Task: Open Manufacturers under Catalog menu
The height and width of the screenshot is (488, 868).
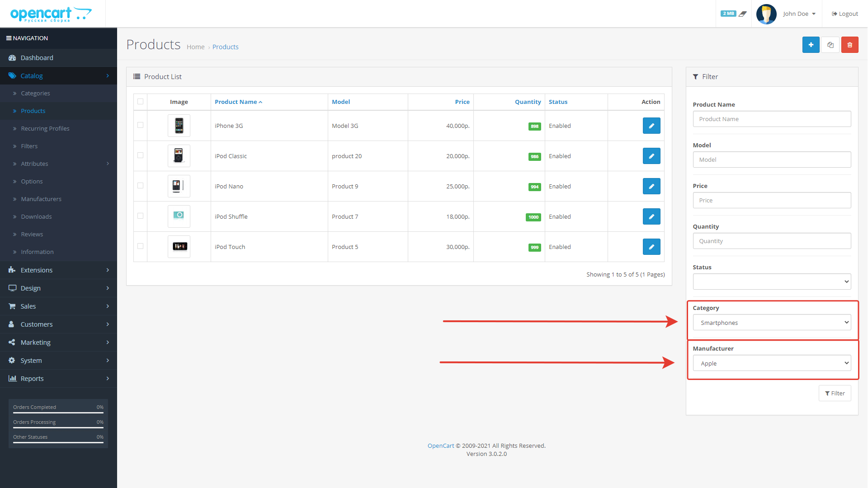Action: coord(41,199)
